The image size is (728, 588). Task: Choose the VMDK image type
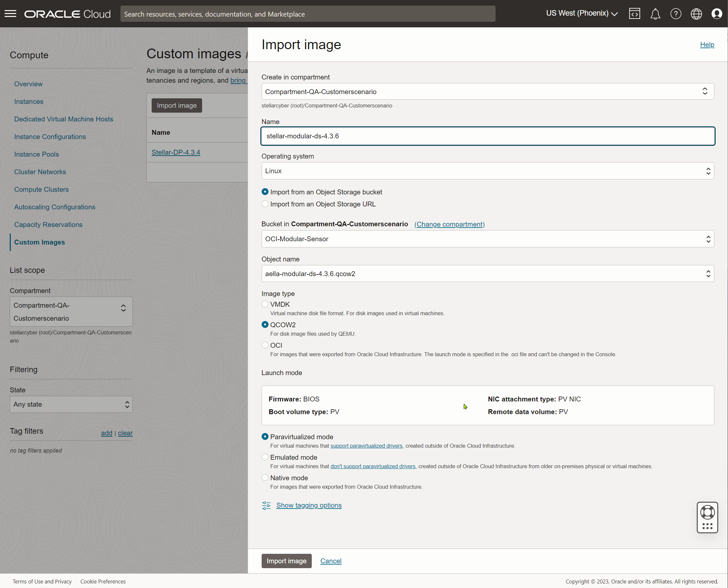tap(265, 304)
